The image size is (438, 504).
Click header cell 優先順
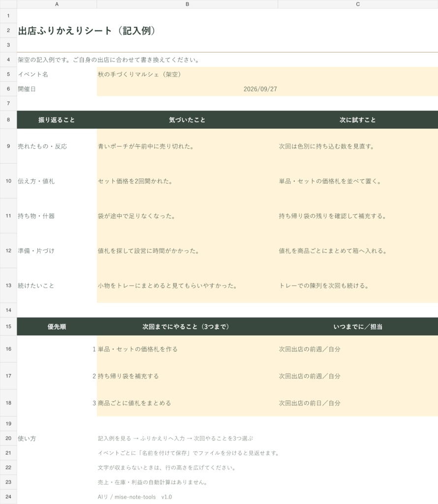pyautogui.click(x=57, y=327)
